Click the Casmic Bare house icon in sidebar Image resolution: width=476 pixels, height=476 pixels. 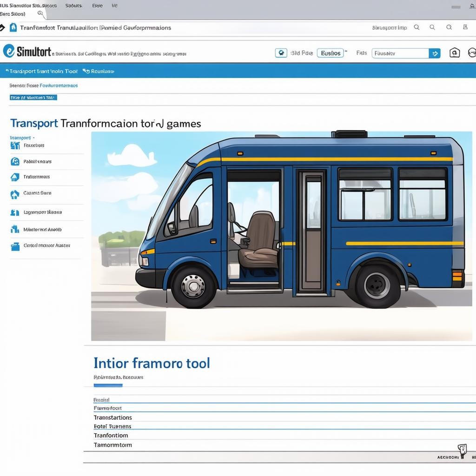(15, 194)
